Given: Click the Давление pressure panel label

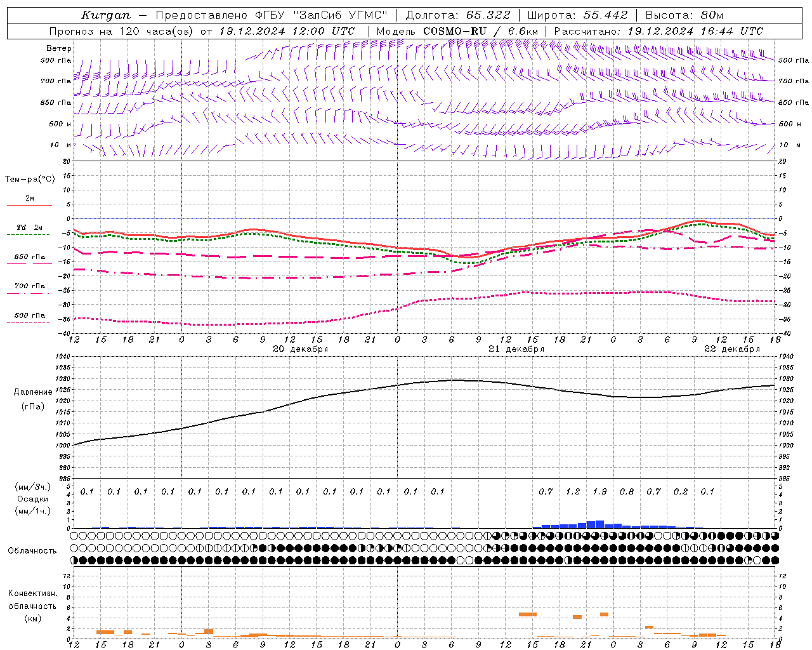Looking at the screenshot, I should 33,392.
